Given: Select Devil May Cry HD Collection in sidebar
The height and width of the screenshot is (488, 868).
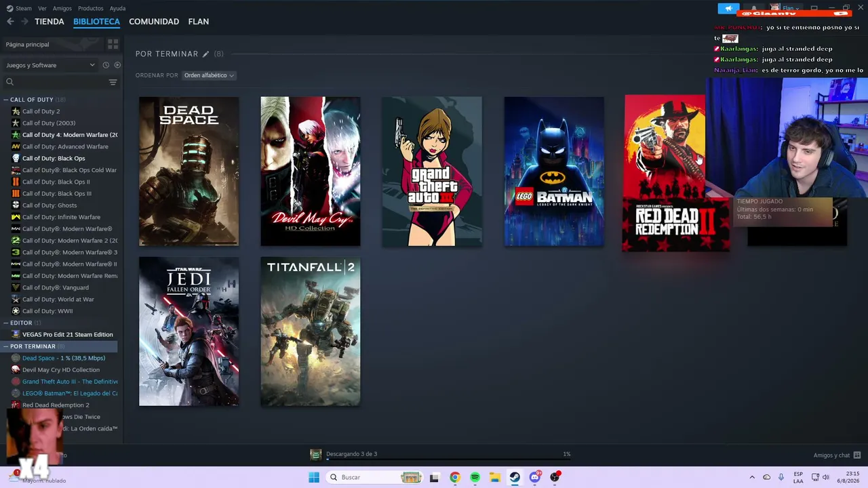Looking at the screenshot, I should coord(61,370).
